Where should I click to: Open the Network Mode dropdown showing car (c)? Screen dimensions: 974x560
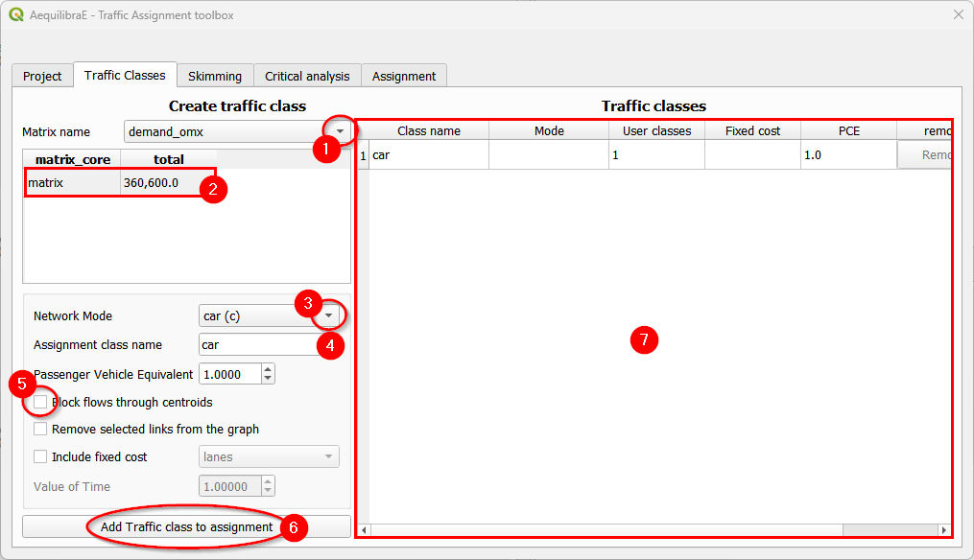coord(330,315)
